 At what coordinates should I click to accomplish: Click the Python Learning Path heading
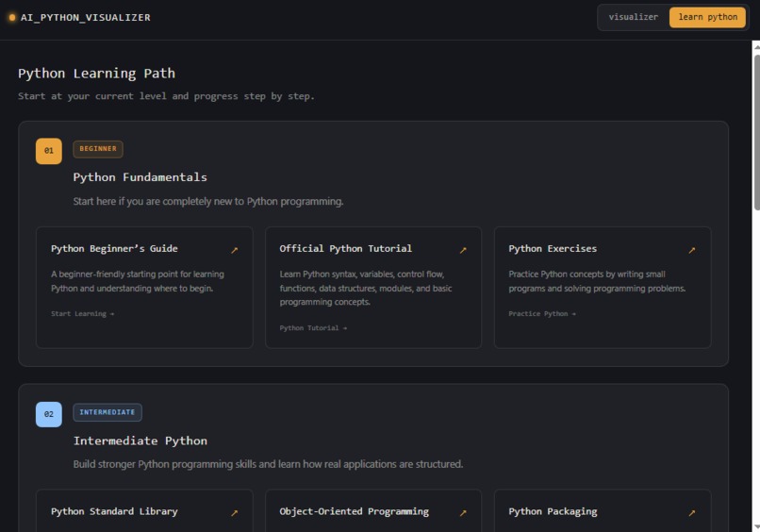pos(96,74)
